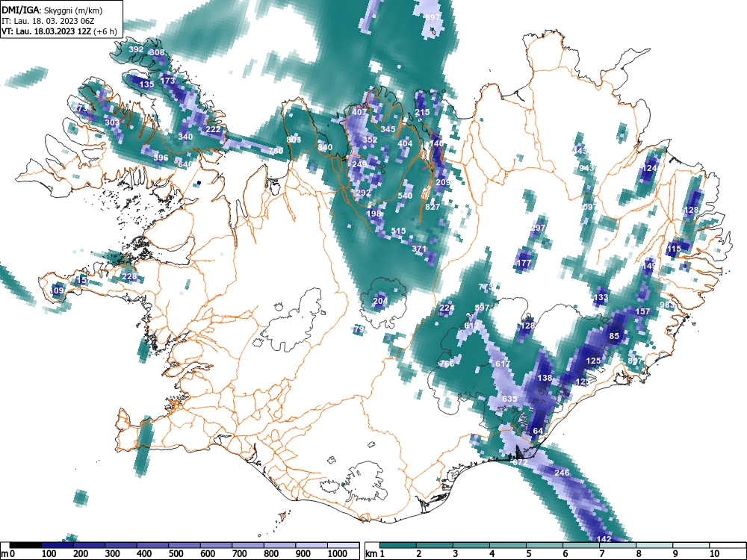Click the DMI/IGA Skyggni (m/km) title
Viewport: 747px width, 560px height.
[52, 10]
